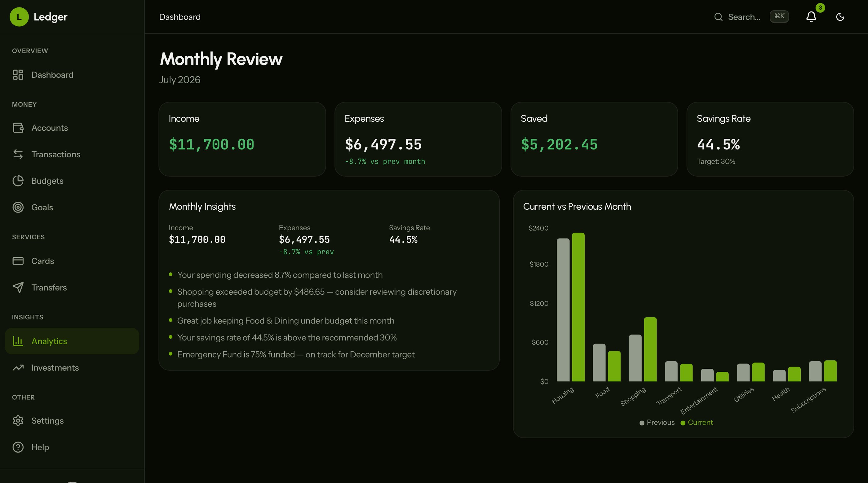Viewport: 868px width, 483px height.
Task: Click the "Monthly Insights" panel title
Action: click(202, 206)
